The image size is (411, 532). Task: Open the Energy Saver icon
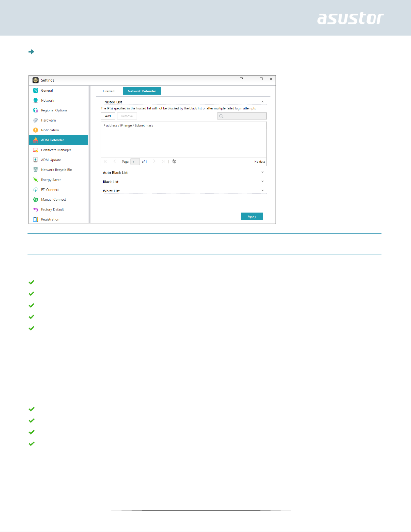(x=36, y=180)
